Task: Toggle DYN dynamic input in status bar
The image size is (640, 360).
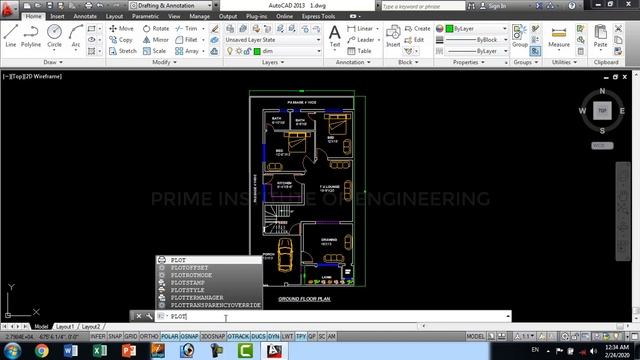Action: pyautogui.click(x=273, y=336)
